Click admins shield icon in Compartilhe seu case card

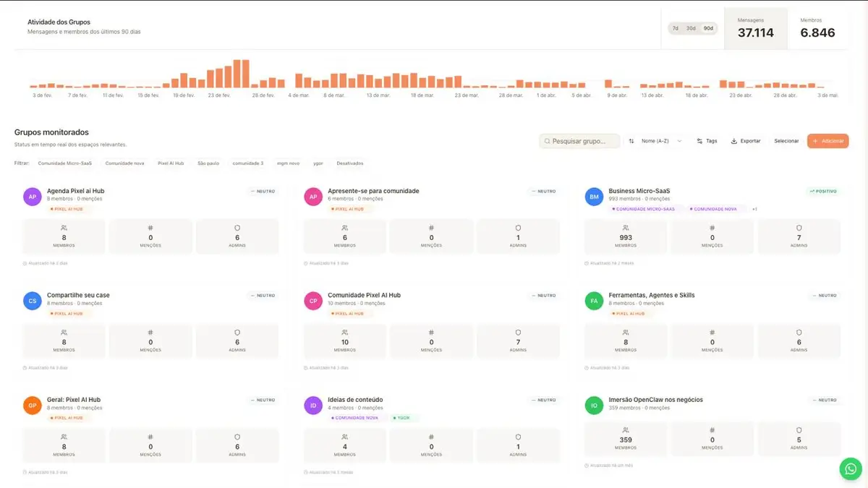tap(237, 333)
